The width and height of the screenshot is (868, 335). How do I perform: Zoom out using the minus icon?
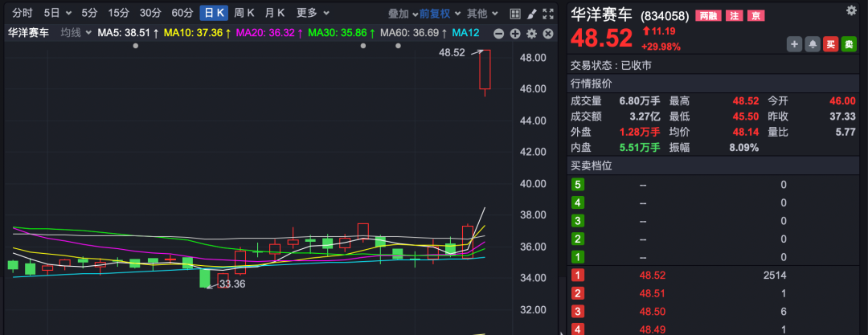(x=498, y=33)
